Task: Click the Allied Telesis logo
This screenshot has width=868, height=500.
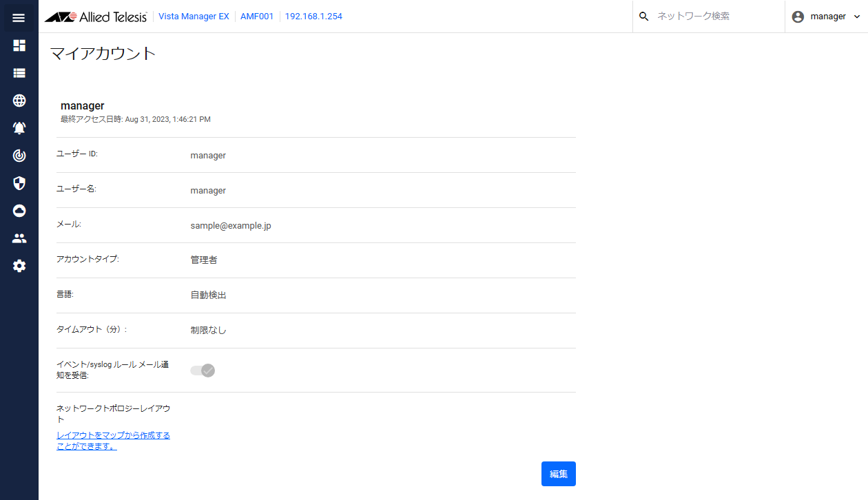Action: 96,17
